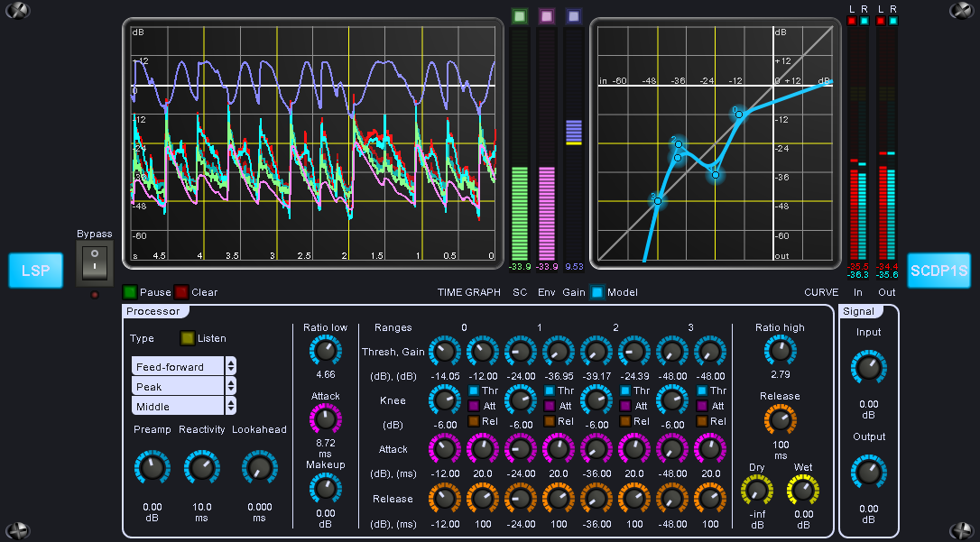Toggle the green SC meter button
980x542 pixels.
(519, 16)
